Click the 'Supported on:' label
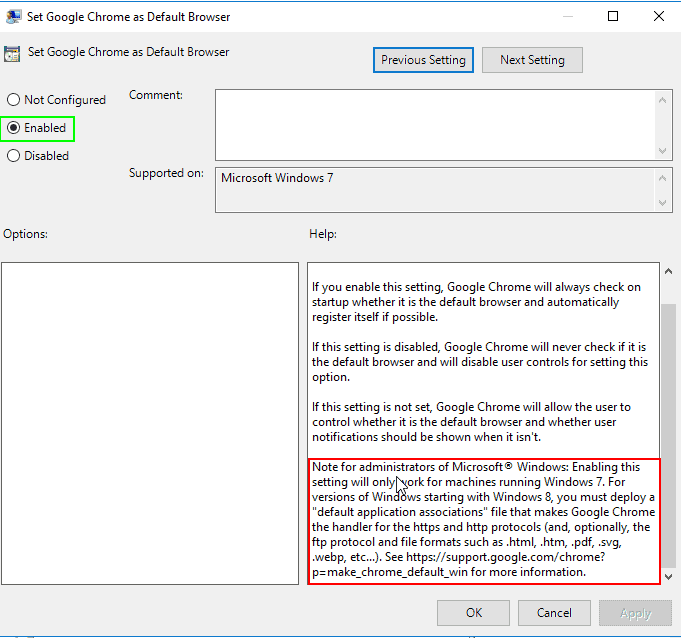Screen dimensions: 681x638 coord(166,173)
